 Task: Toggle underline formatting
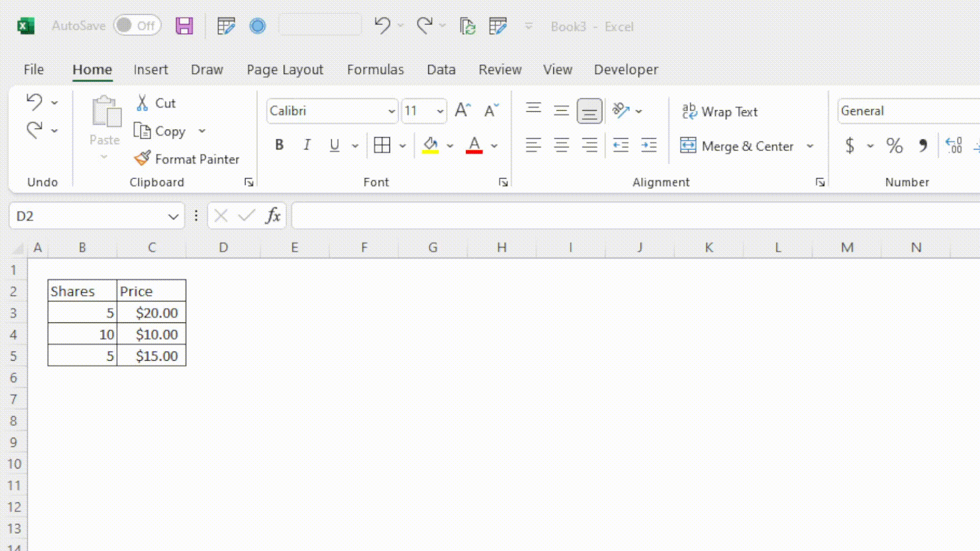334,145
